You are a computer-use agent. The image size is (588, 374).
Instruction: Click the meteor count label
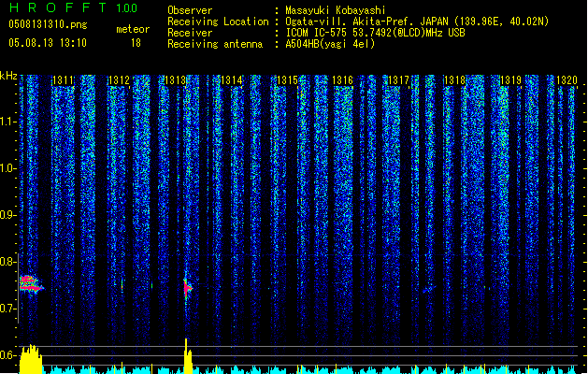point(133,29)
